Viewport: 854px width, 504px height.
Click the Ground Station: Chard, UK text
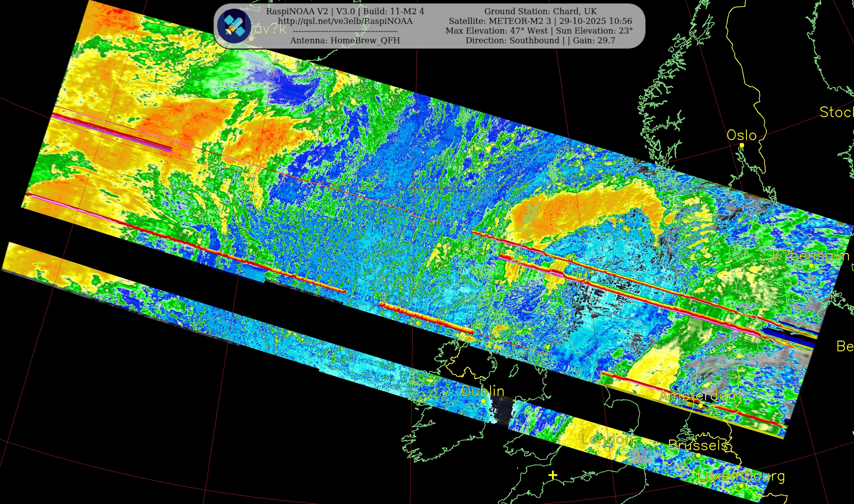pos(540,11)
